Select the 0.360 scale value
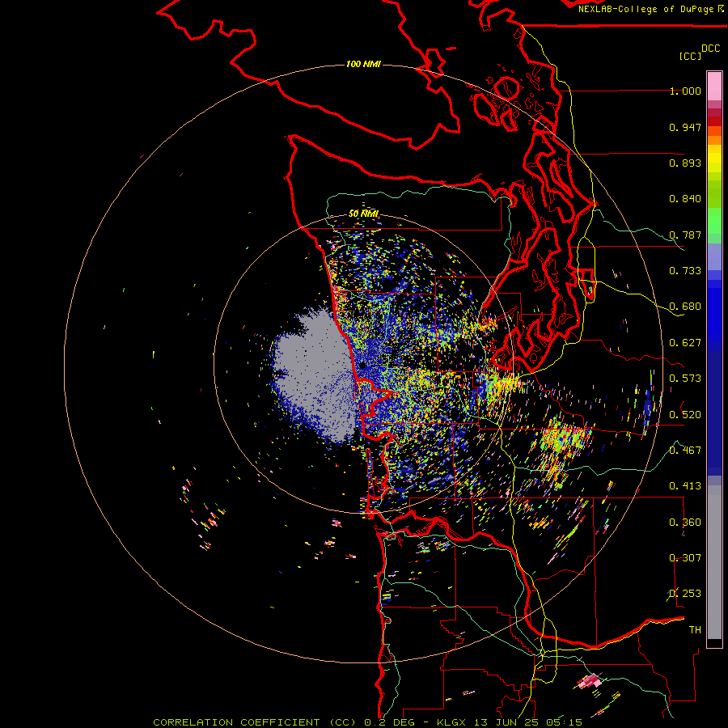728x728 pixels. (x=685, y=523)
